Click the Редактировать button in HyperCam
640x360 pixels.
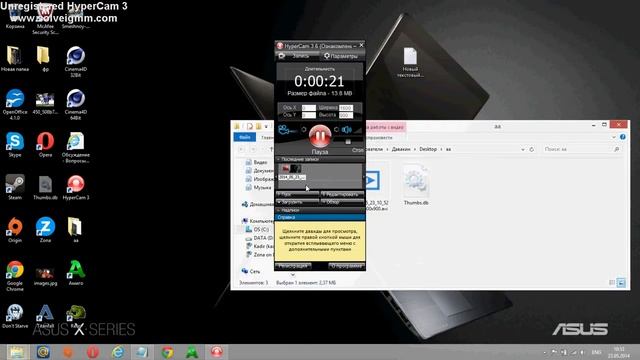pos(342,195)
